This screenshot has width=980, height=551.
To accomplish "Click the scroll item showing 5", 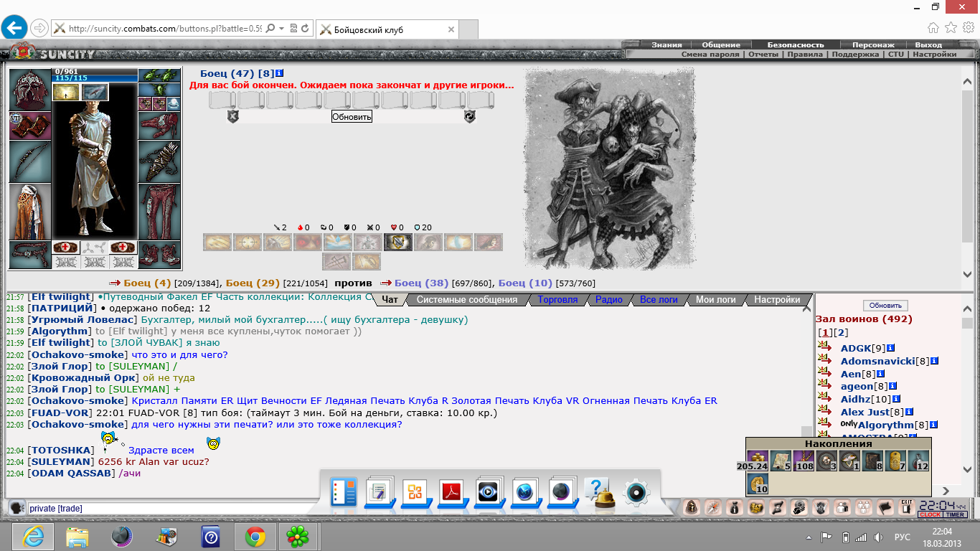I will tap(780, 461).
